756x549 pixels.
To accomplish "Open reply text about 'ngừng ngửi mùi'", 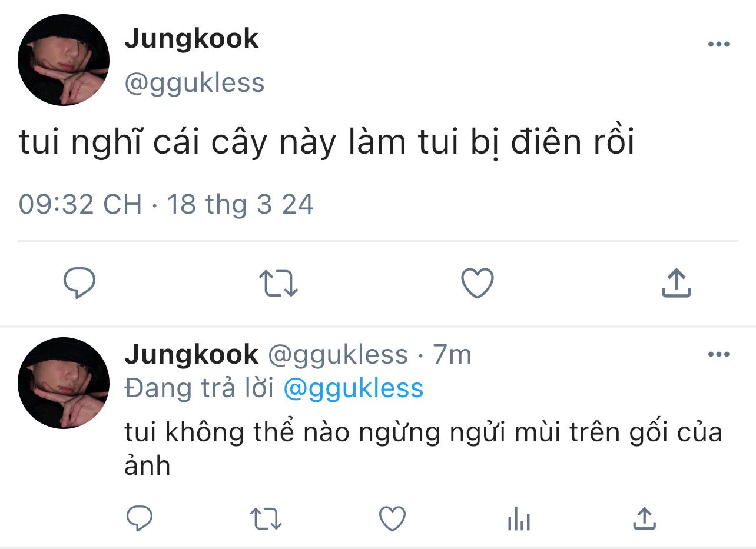I will click(x=423, y=434).
